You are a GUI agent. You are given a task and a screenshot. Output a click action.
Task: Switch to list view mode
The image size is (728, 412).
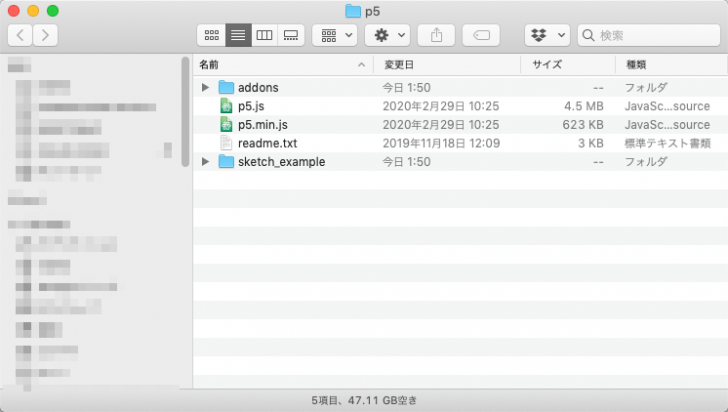pyautogui.click(x=238, y=35)
